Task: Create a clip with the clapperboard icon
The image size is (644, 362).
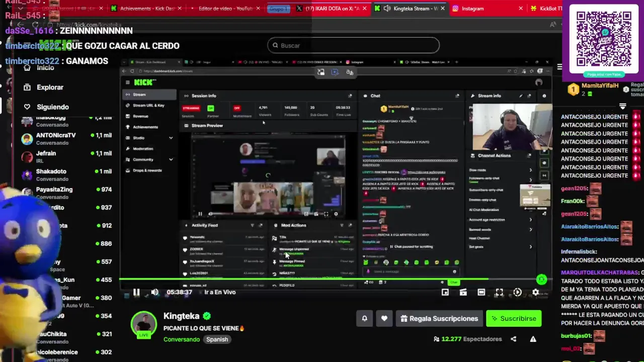Action: tap(463, 292)
